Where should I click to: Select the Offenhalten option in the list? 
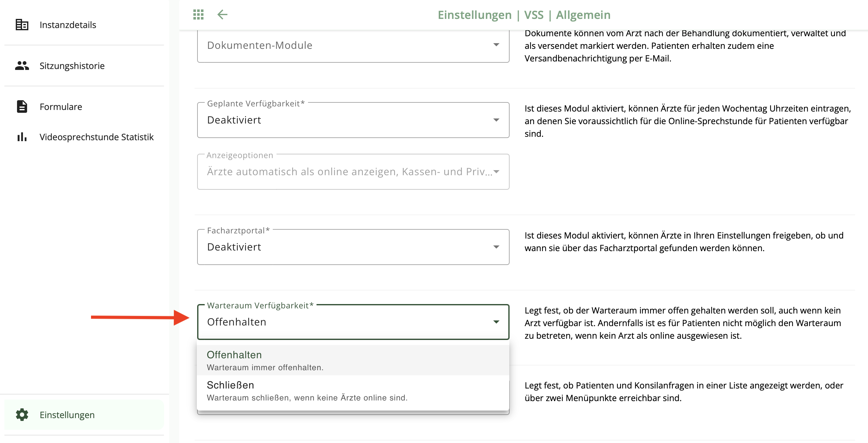tap(353, 360)
